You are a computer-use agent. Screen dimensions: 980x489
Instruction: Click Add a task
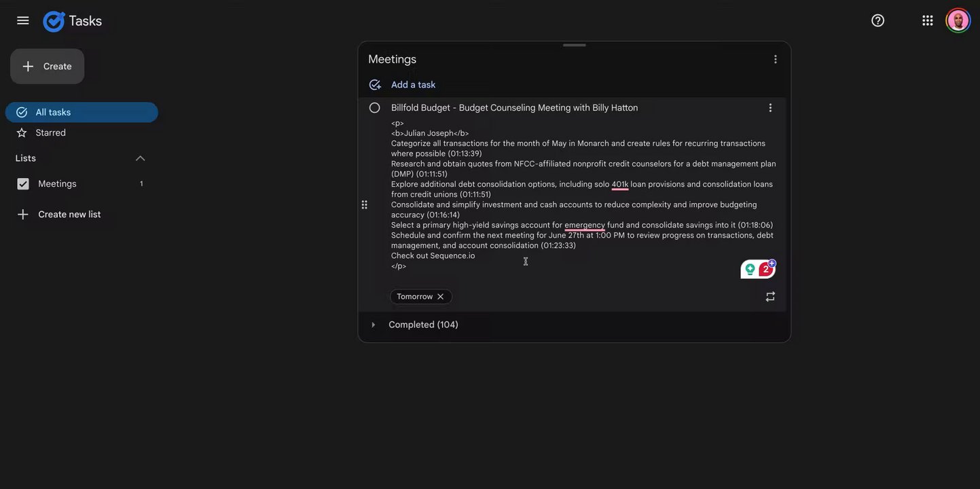[x=413, y=85]
